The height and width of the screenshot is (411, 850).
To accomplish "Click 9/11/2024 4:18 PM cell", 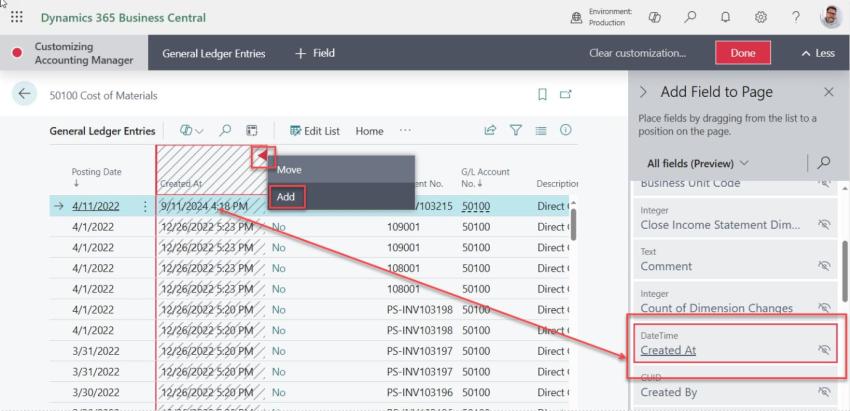I will (x=204, y=206).
